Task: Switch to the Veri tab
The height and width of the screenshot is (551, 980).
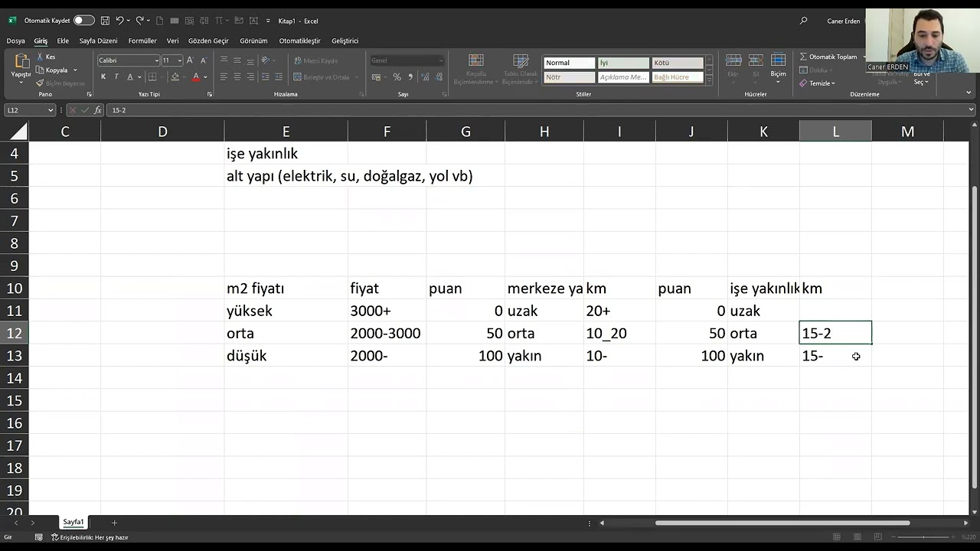Action: [x=172, y=41]
